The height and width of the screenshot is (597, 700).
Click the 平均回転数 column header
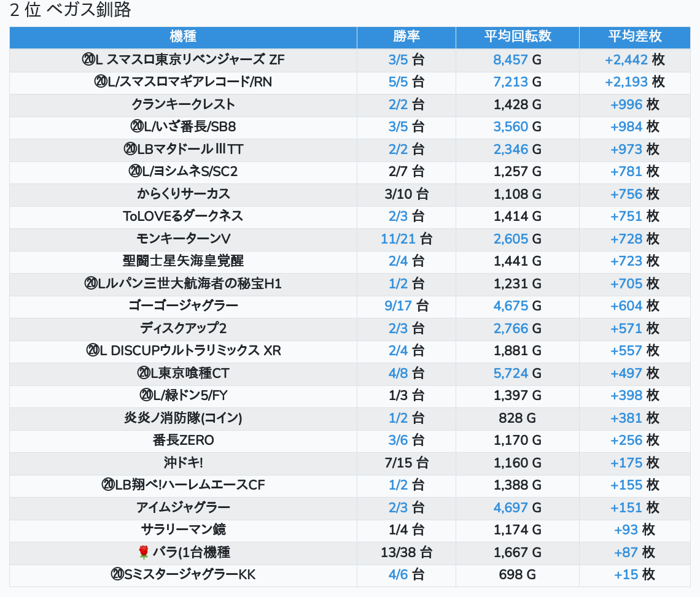click(x=518, y=37)
